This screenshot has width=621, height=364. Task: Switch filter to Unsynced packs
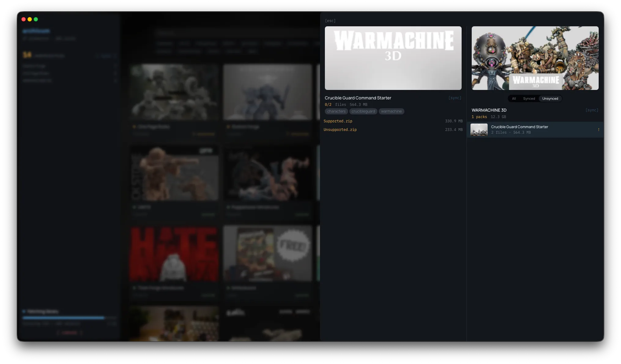click(550, 98)
